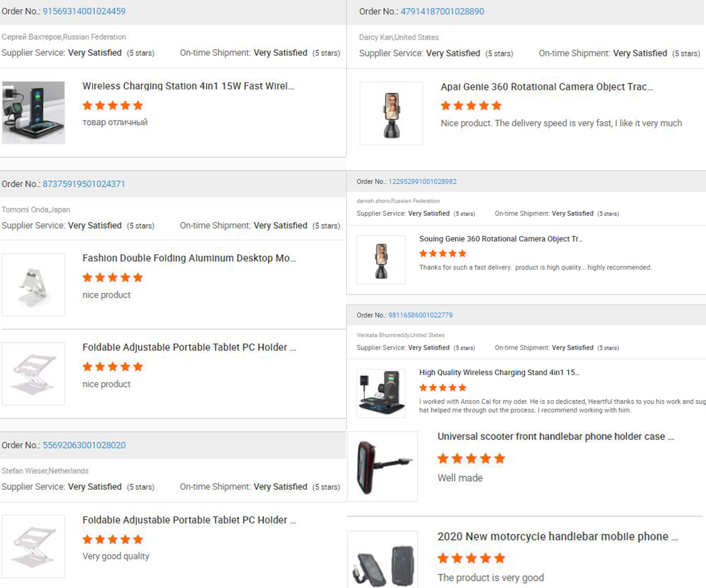This screenshot has height=588, width=706.
Task: Open the scooter handlebar phone holder image
Action: (382, 466)
